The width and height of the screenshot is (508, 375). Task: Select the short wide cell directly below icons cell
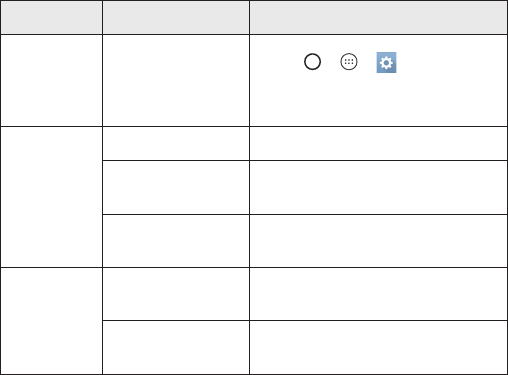pyautogui.click(x=378, y=143)
